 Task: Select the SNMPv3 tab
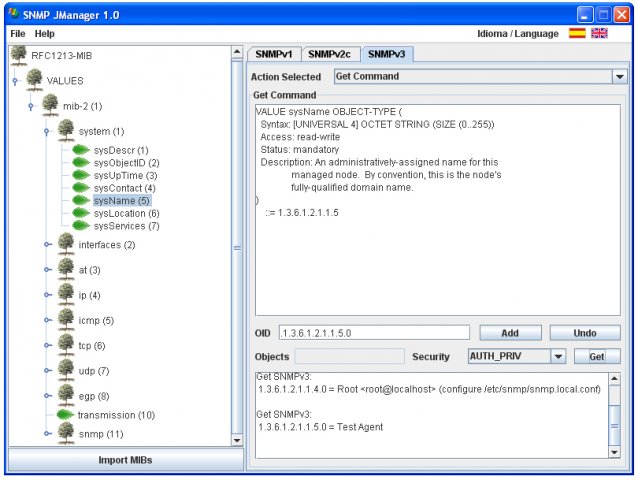pyautogui.click(x=387, y=54)
